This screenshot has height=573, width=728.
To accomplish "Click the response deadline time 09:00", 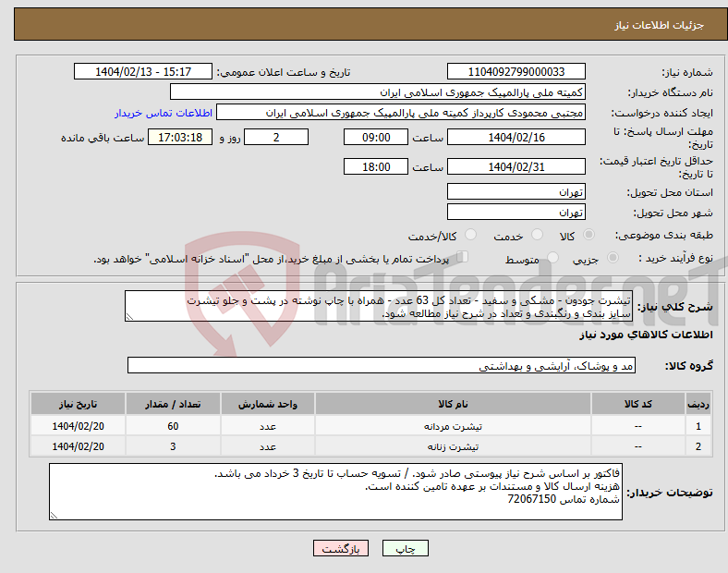I will pos(376,138).
